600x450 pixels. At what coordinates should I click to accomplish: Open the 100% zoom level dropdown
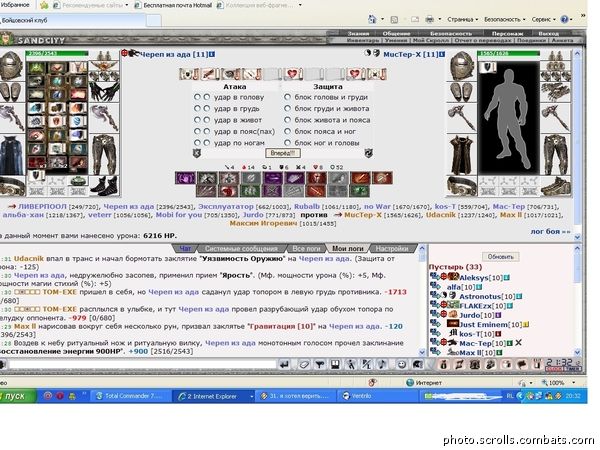click(x=573, y=383)
